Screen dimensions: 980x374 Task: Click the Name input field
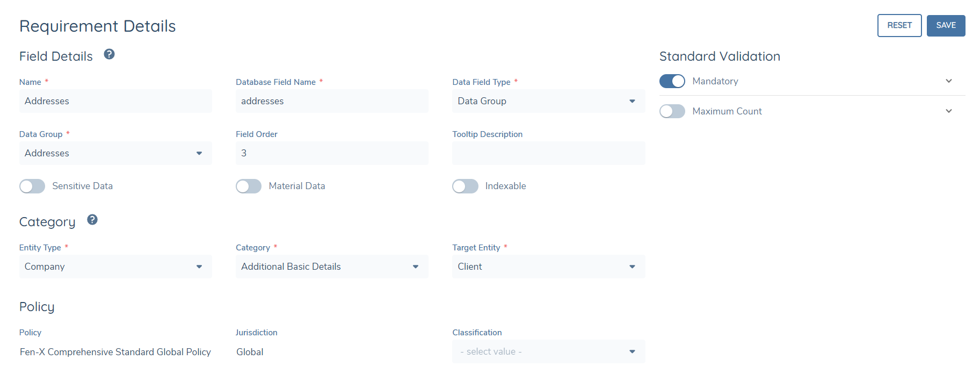click(115, 101)
